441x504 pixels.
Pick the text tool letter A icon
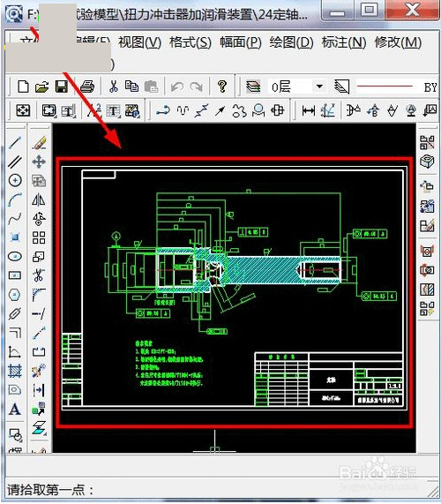click(15, 410)
